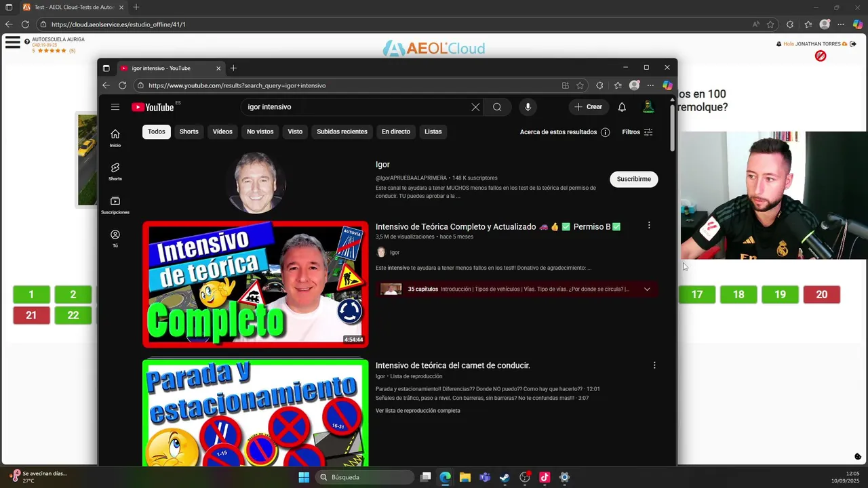Click the AEOL logout icon next to JONATHAN TORRES
Image resolution: width=868 pixels, height=488 pixels.
(854, 44)
